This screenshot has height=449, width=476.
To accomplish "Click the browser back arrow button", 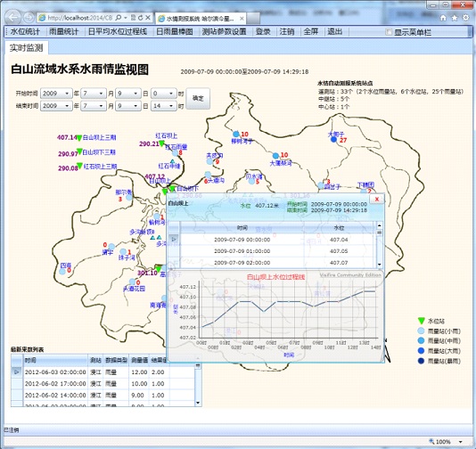I will pyautogui.click(x=12, y=17).
